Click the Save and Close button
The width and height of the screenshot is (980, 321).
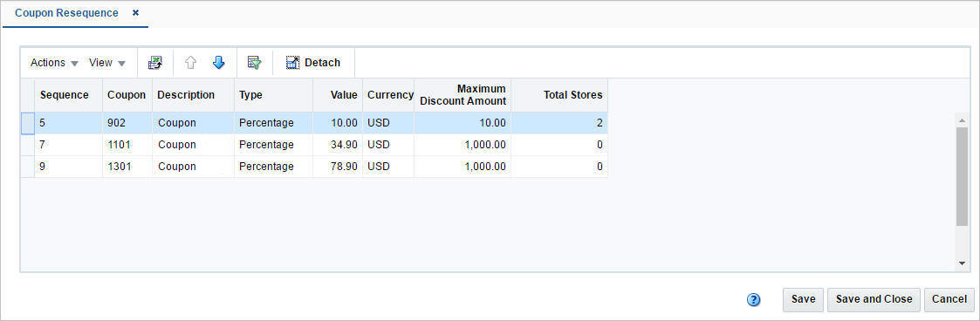[x=874, y=299]
